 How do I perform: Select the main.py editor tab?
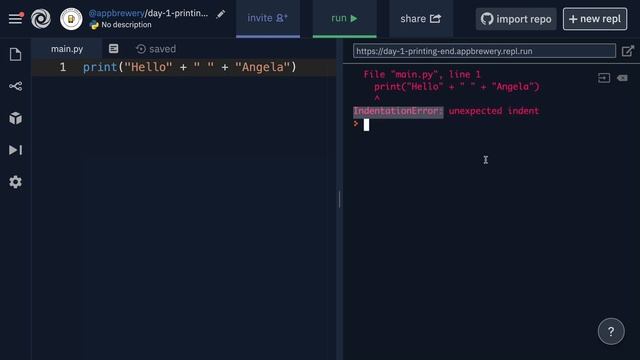[x=67, y=49]
